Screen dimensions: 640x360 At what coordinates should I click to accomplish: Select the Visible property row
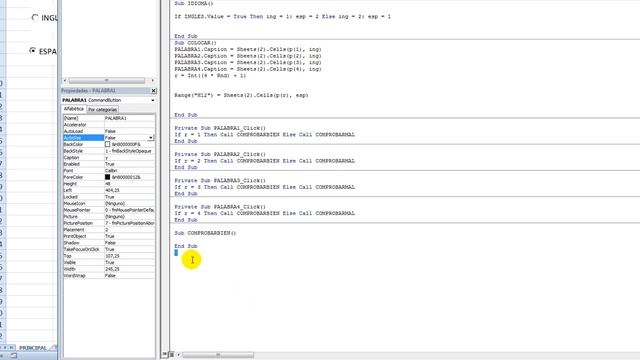point(109,262)
